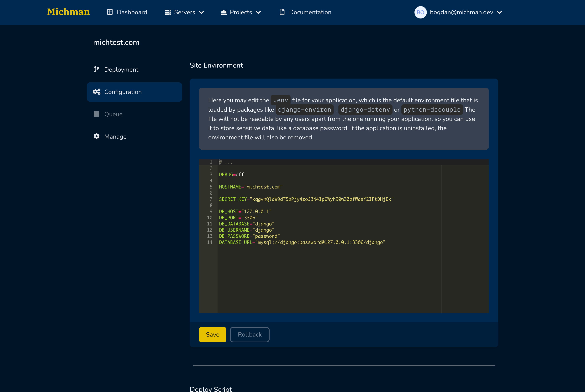Click the Documentation file icon
Image resolution: width=585 pixels, height=392 pixels.
click(x=282, y=12)
